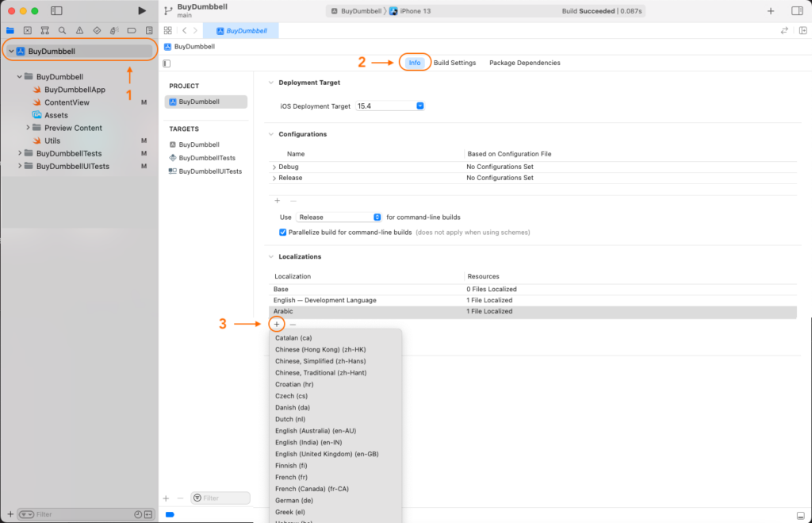Open the related items grid icon
This screenshot has width=812, height=523.
point(168,31)
